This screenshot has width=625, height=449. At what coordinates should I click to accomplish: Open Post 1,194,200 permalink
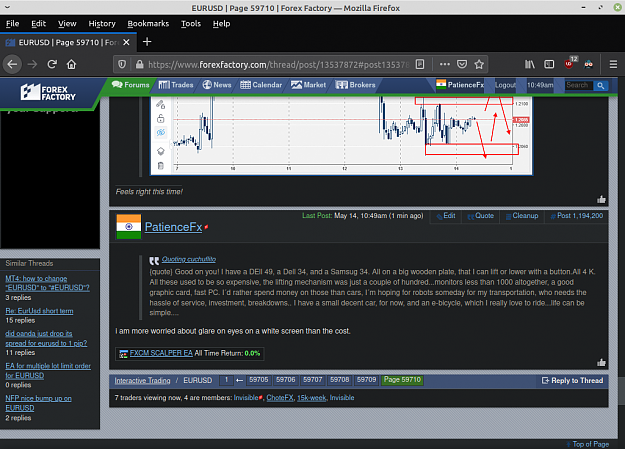point(577,216)
